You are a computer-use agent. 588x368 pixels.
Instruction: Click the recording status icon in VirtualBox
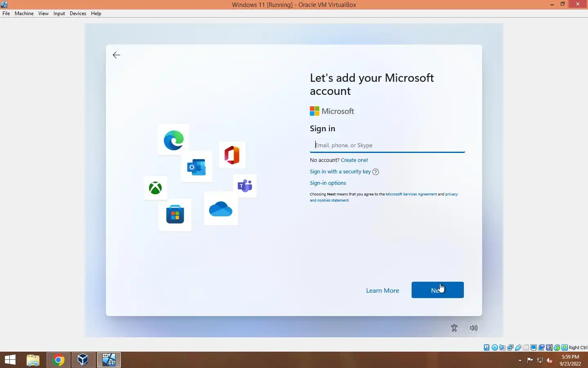pyautogui.click(x=541, y=348)
